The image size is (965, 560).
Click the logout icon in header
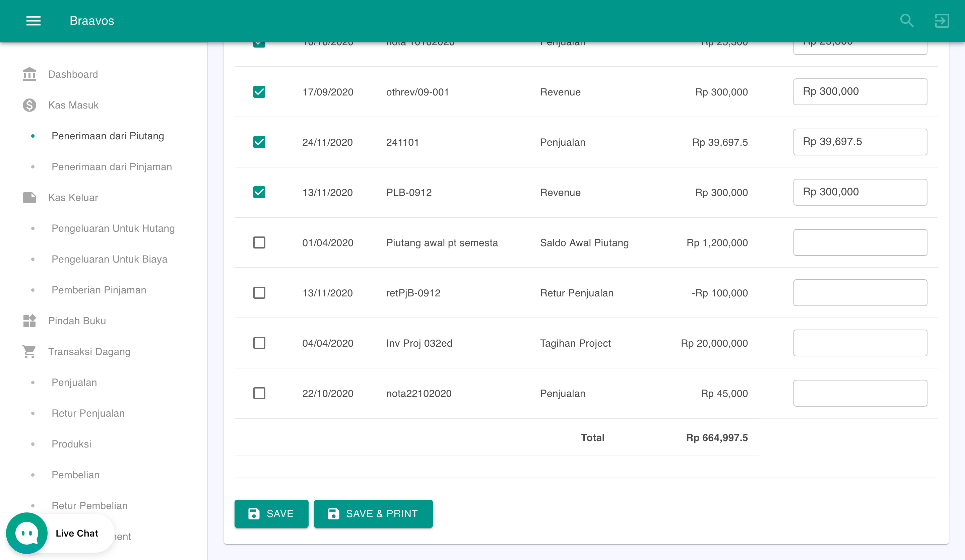coord(942,21)
